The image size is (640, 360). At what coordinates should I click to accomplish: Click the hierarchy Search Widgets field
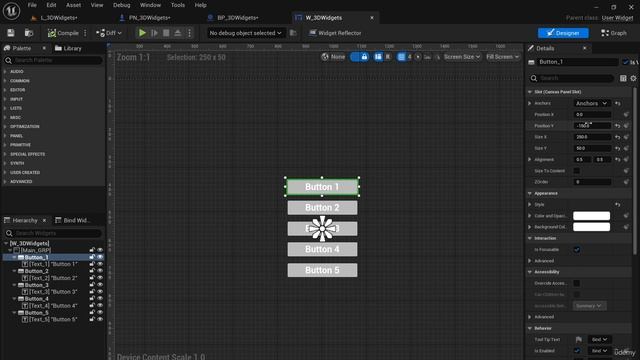coord(53,233)
